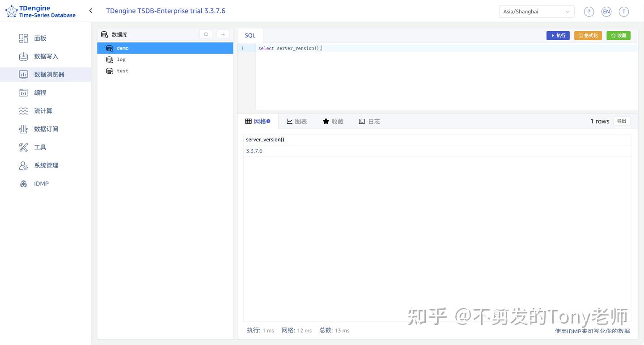This screenshot has height=345, width=644.
Task: Open help via the question mark icon
Action: click(x=589, y=12)
